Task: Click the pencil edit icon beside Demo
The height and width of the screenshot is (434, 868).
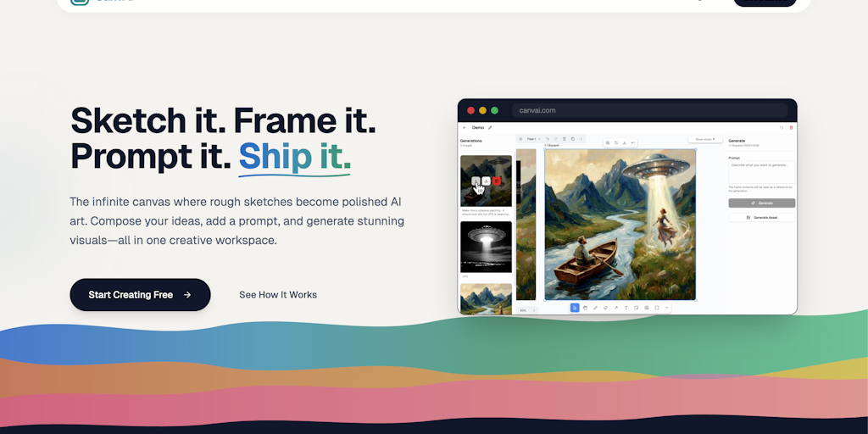Action: tap(490, 127)
